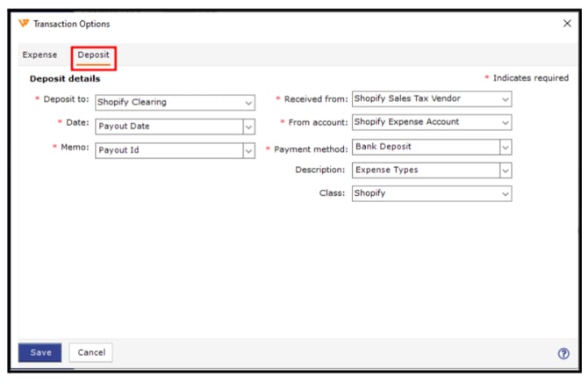Open the From account dropdown
Viewport: 588px width, 384px height.
(x=432, y=122)
